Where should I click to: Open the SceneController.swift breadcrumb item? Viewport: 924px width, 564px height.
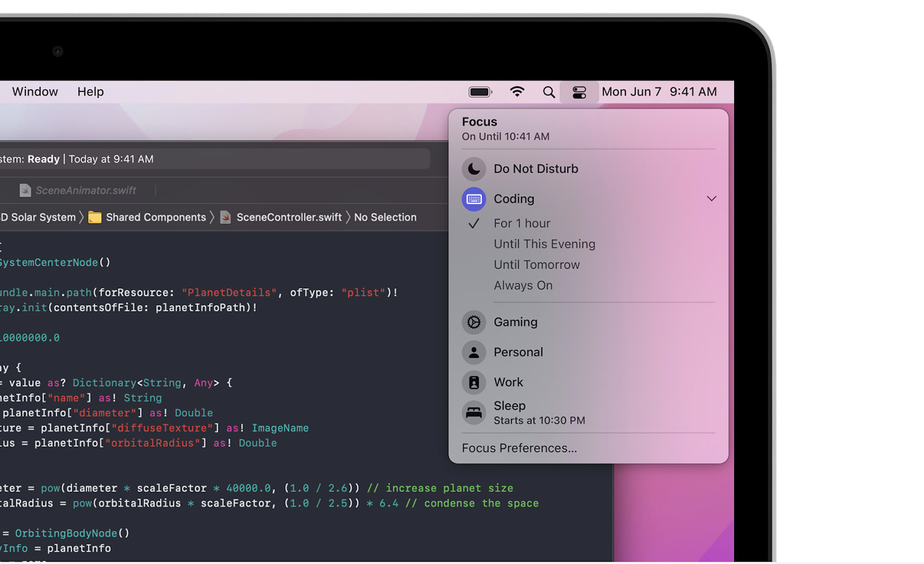pyautogui.click(x=289, y=217)
